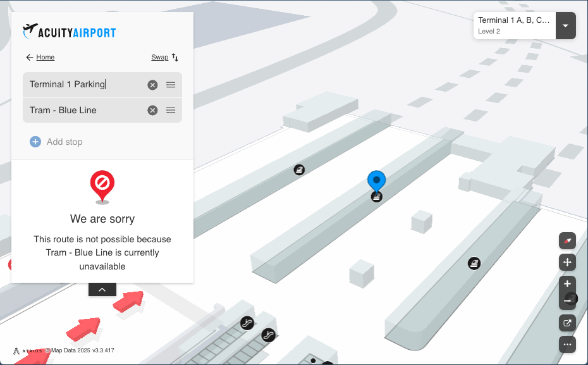Swap origin and destination
Image resolution: width=588 pixels, height=365 pixels.
coord(160,57)
